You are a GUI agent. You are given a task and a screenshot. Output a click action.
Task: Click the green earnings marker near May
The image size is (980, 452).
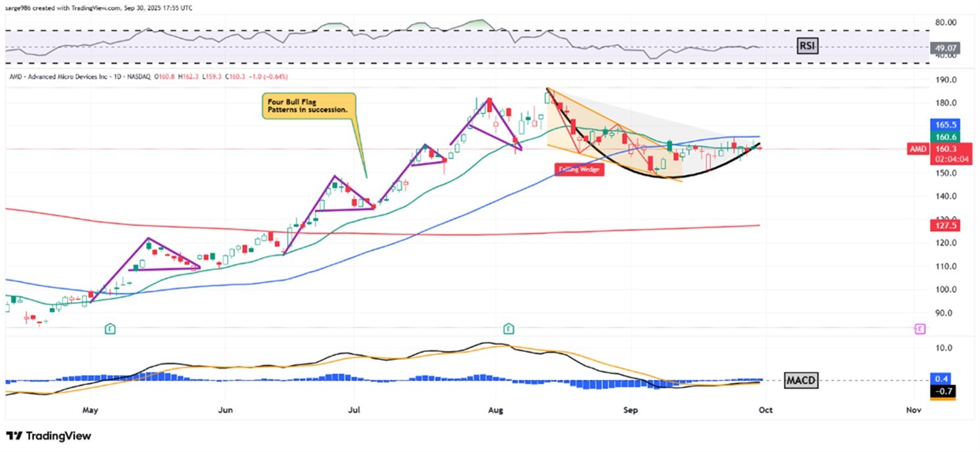pyautogui.click(x=110, y=328)
